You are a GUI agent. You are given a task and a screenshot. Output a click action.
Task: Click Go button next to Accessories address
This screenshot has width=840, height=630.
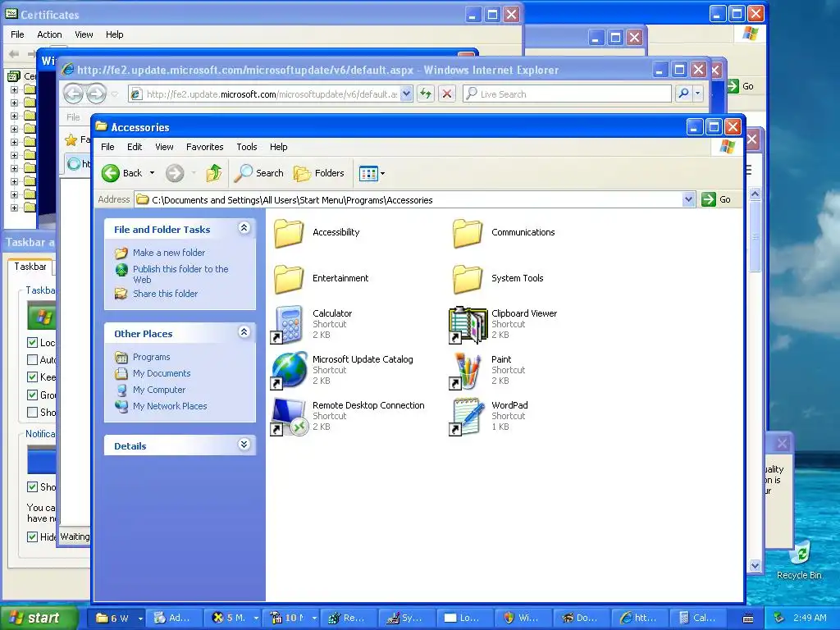pos(716,199)
